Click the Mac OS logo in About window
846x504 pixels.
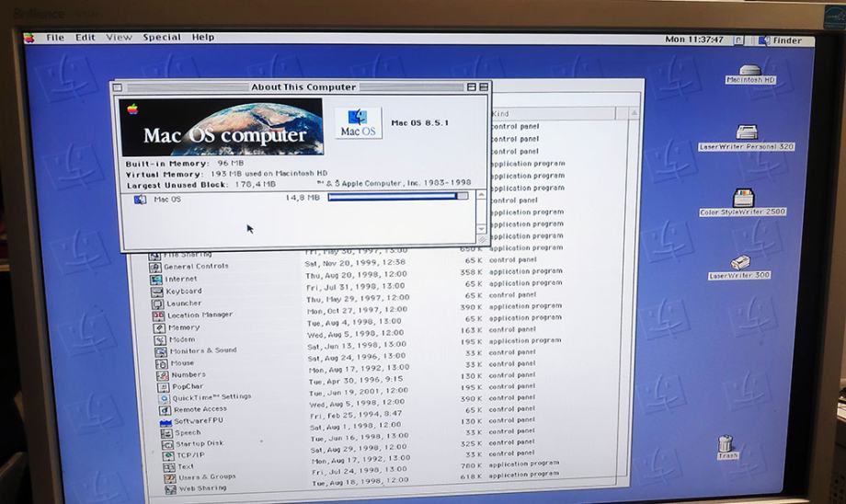359,122
